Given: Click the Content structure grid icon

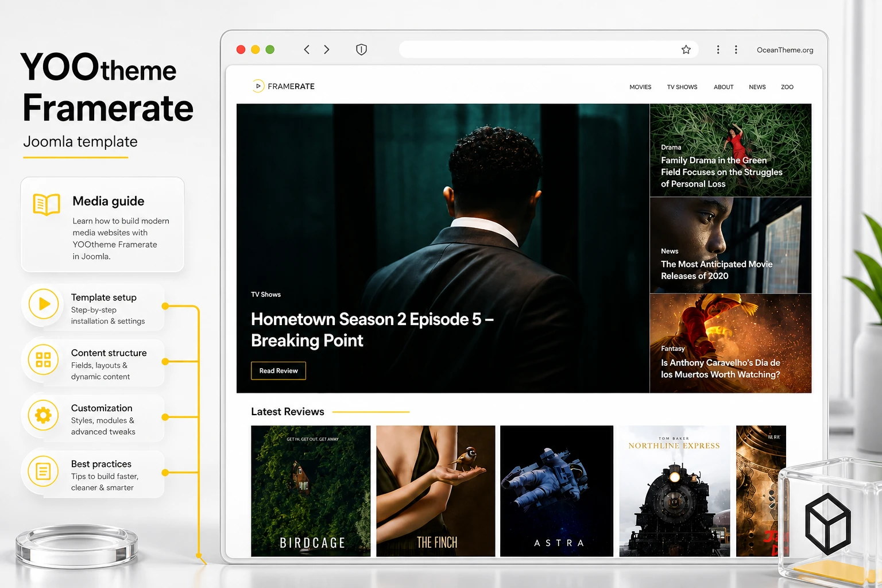Looking at the screenshot, I should click(x=44, y=359).
